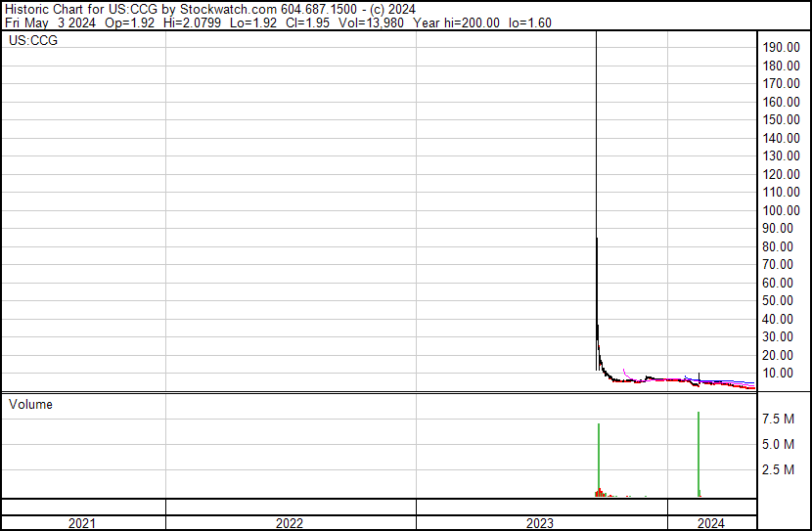Click the 50.00 price axis label
Image resolution: width=812 pixels, height=531 pixels.
coord(783,300)
